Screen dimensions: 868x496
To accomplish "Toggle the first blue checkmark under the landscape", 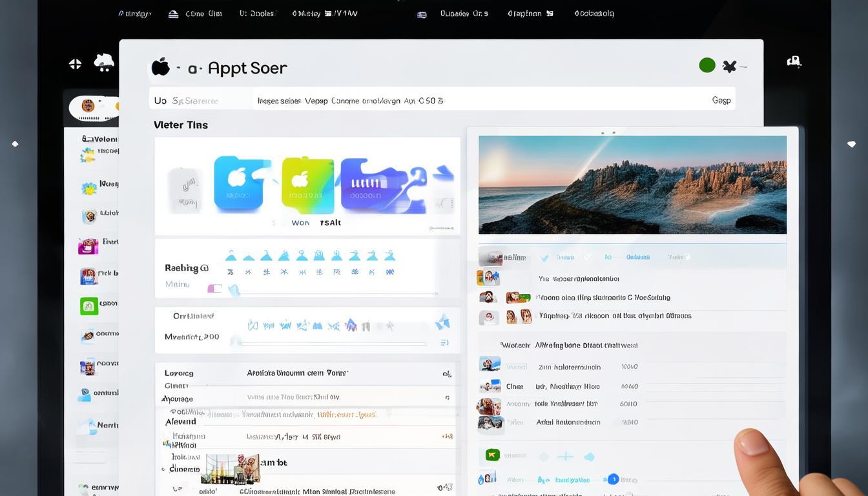I will pyautogui.click(x=544, y=258).
